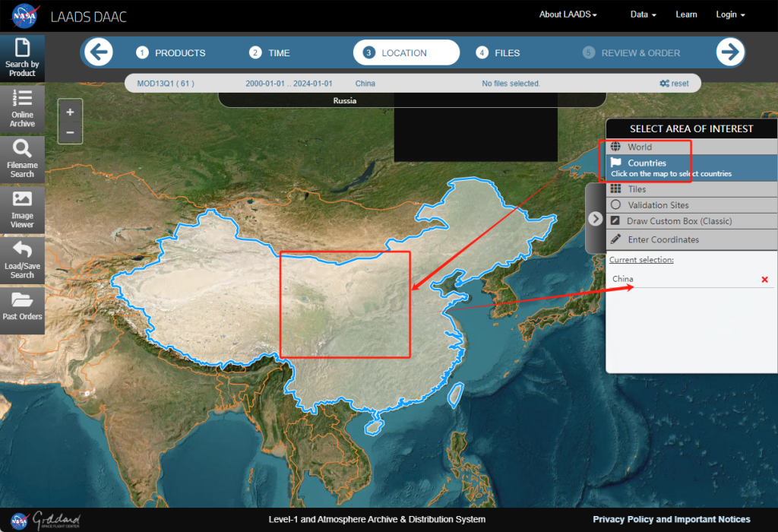Screen dimensions: 778x532
Task: Go to next step with right arrow
Action: tap(730, 52)
